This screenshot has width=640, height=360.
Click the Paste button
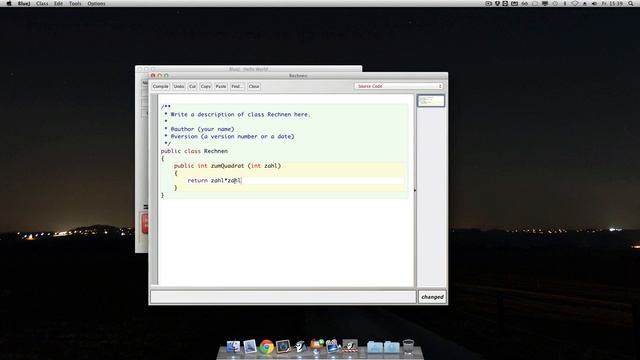(221, 87)
